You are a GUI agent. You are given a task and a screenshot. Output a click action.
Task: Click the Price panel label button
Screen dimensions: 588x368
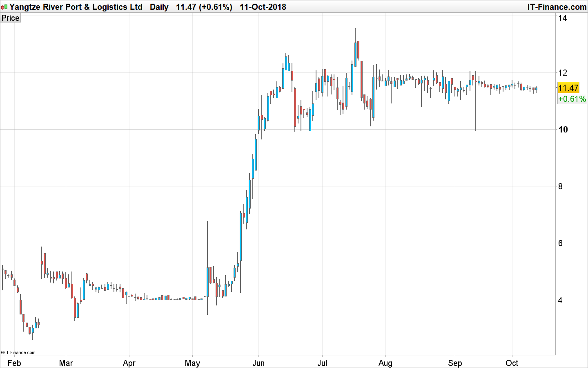[10, 18]
